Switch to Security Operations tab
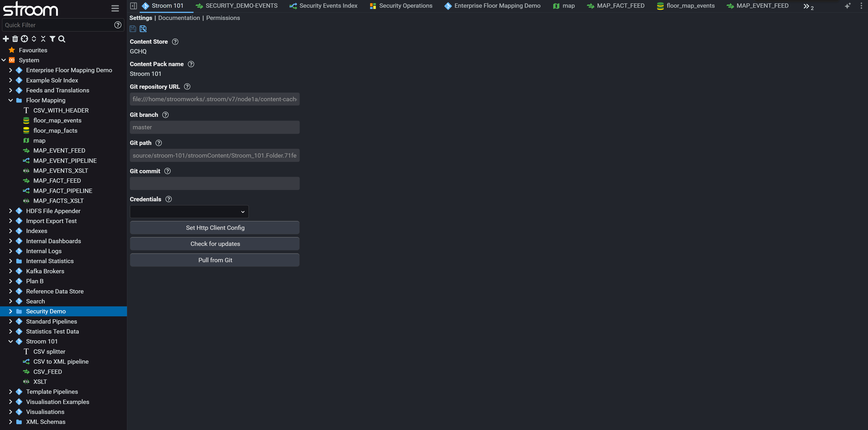Image resolution: width=868 pixels, height=430 pixels. 401,6
